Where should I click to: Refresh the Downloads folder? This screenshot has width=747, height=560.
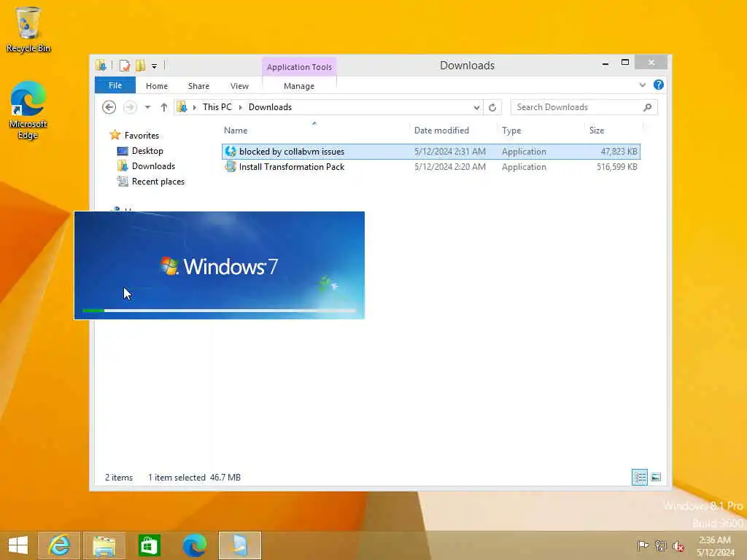coord(492,107)
